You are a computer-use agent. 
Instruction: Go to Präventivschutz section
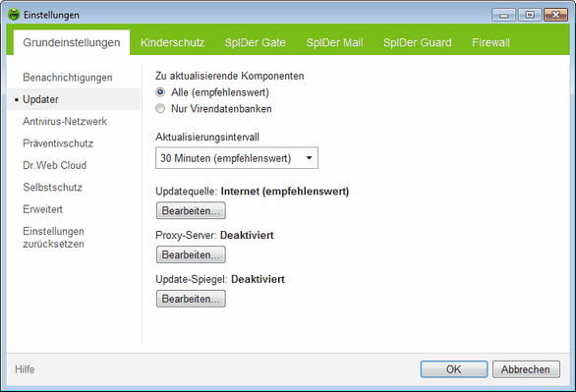58,143
